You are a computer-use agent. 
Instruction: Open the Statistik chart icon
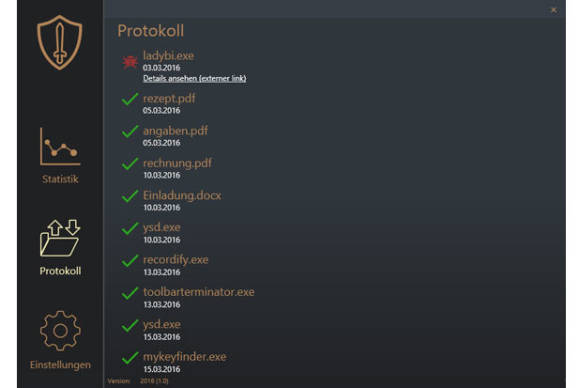pos(60,146)
